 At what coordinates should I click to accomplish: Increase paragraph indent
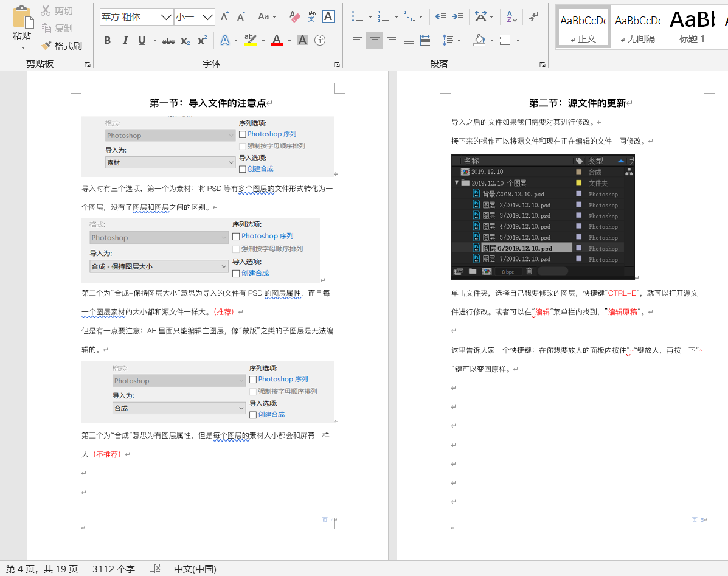458,16
